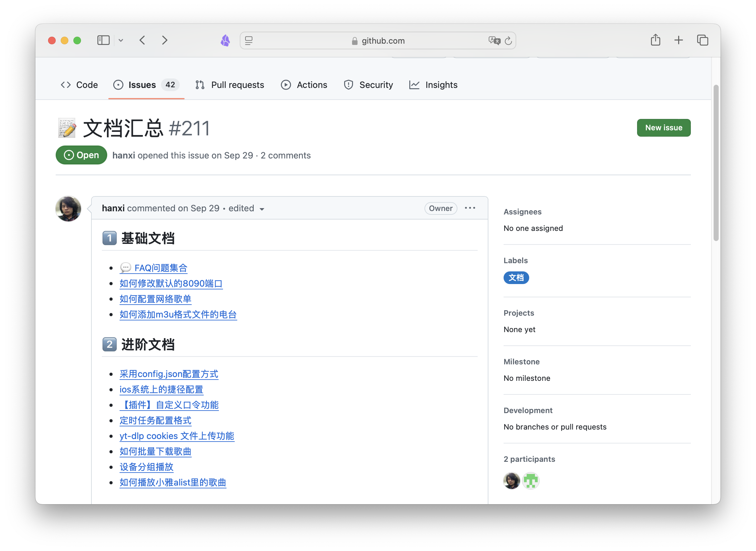This screenshot has width=756, height=551.
Task: Open a new tab with the plus icon
Action: coord(679,40)
